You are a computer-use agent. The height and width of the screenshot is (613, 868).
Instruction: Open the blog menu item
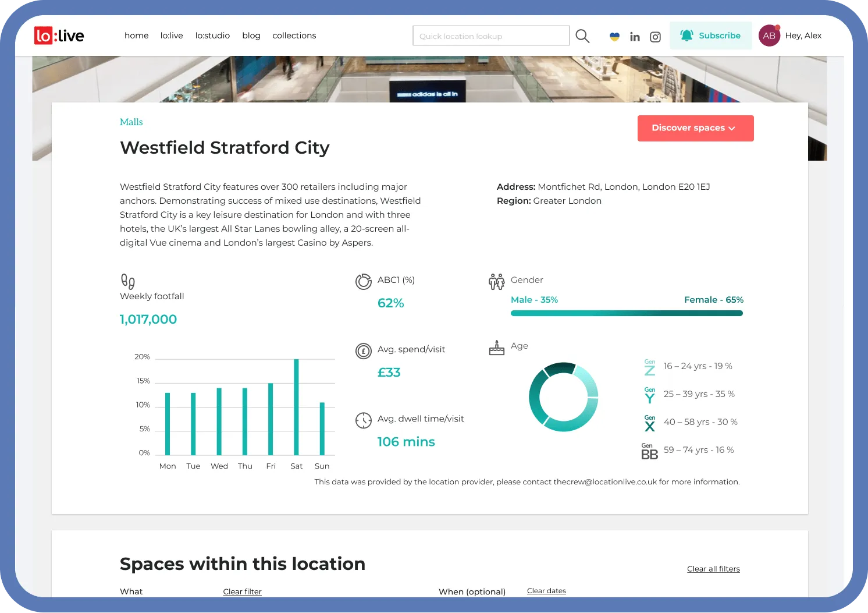click(x=251, y=36)
